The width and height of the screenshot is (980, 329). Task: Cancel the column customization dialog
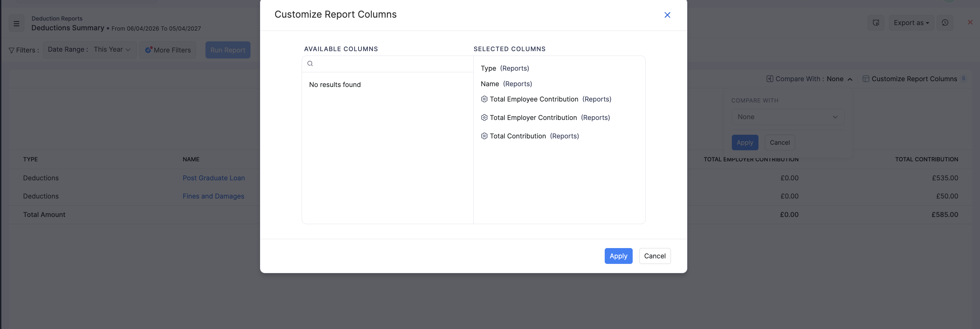(x=654, y=256)
